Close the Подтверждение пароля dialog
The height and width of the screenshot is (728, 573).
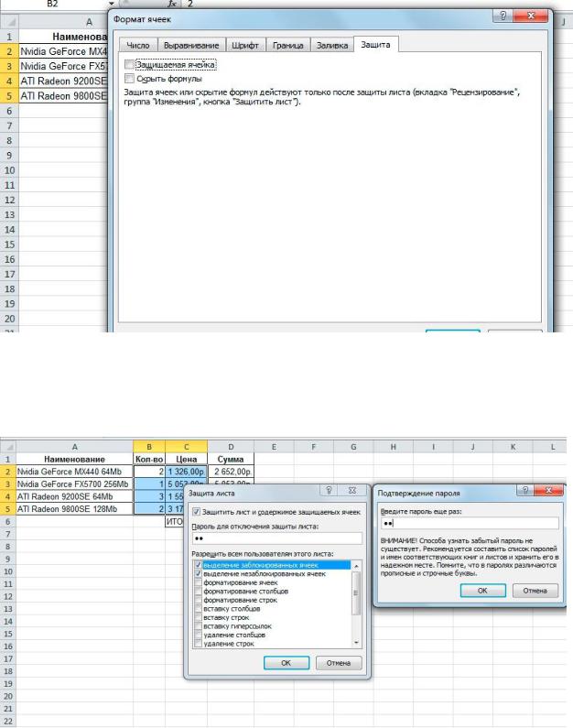coord(548,490)
